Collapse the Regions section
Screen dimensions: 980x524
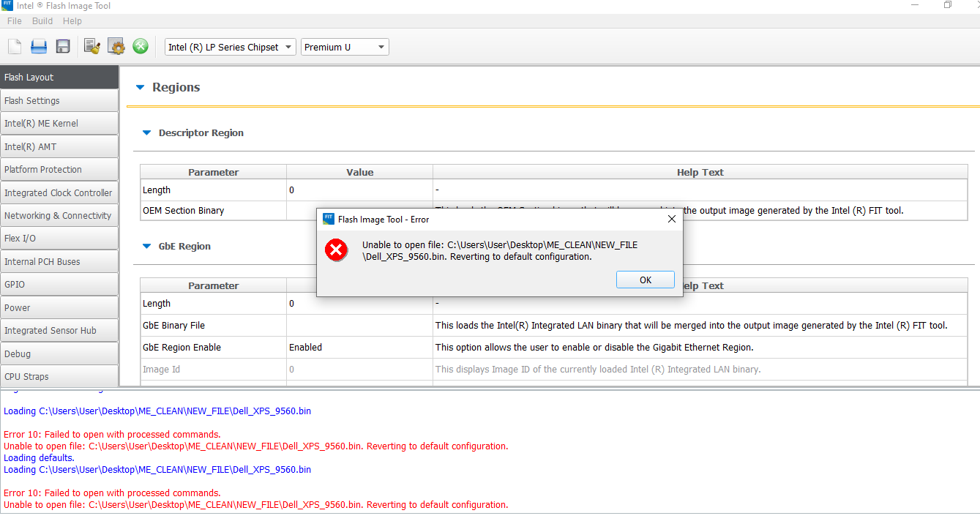click(x=141, y=88)
